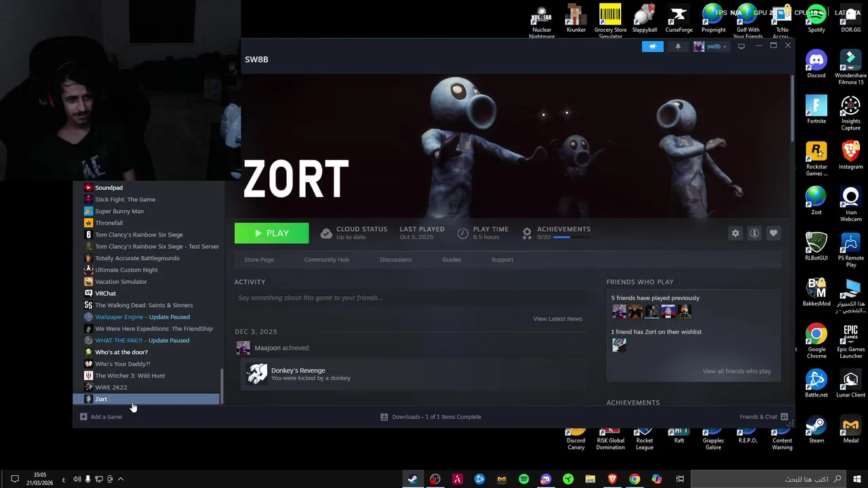Open RLBotGUI desktop shortcut

(x=816, y=246)
